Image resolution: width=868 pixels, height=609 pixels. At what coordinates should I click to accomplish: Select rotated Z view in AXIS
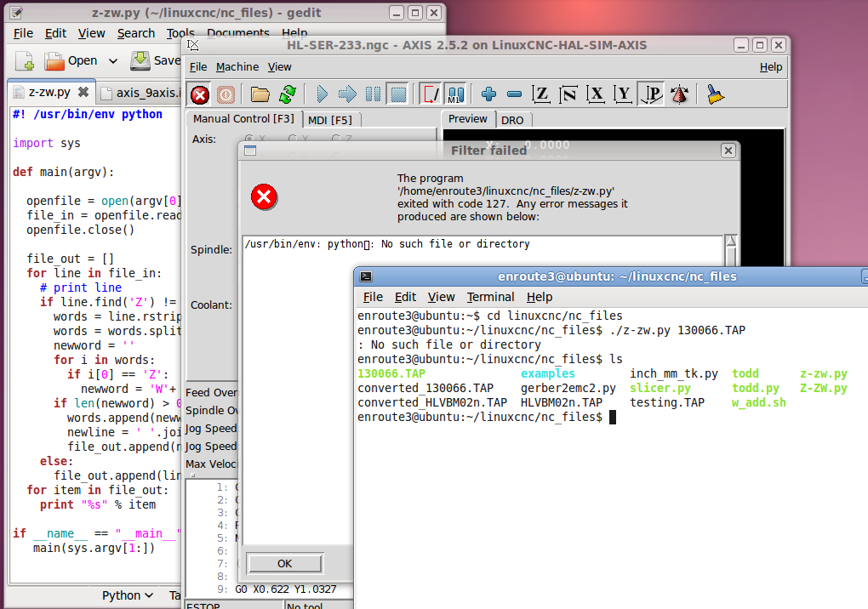click(568, 94)
